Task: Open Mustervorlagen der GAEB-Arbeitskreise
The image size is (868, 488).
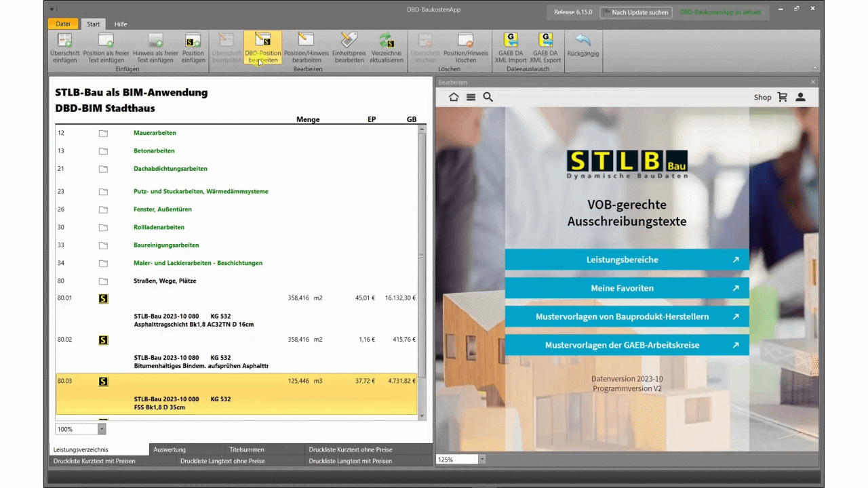Action: pyautogui.click(x=627, y=345)
